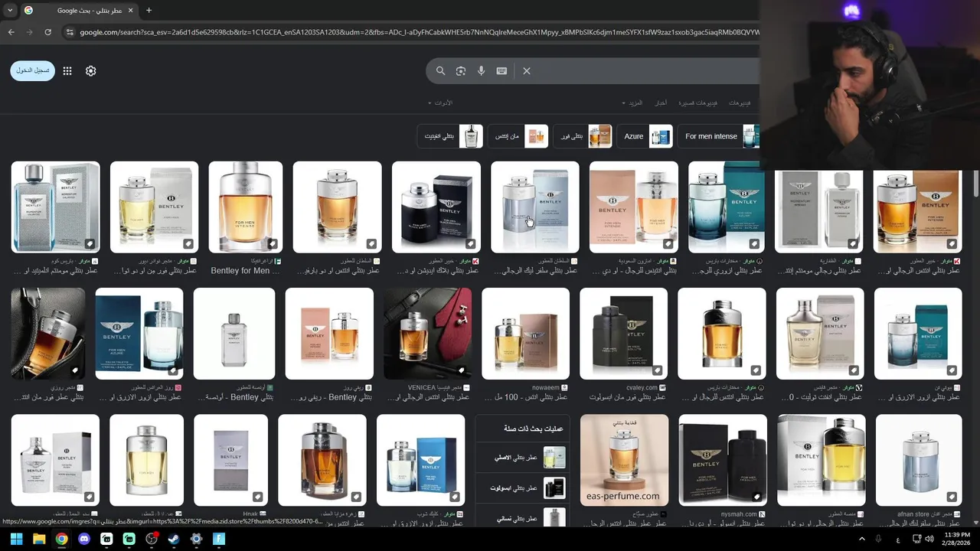Select the بنتلي فور filter chip
The image size is (980, 551).
click(x=583, y=136)
